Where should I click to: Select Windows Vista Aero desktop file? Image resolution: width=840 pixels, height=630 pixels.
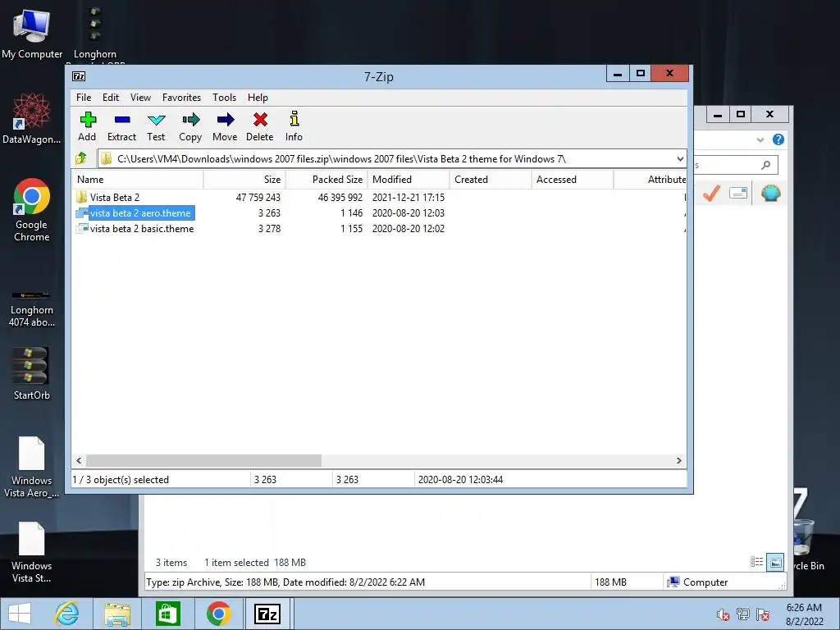click(x=32, y=467)
